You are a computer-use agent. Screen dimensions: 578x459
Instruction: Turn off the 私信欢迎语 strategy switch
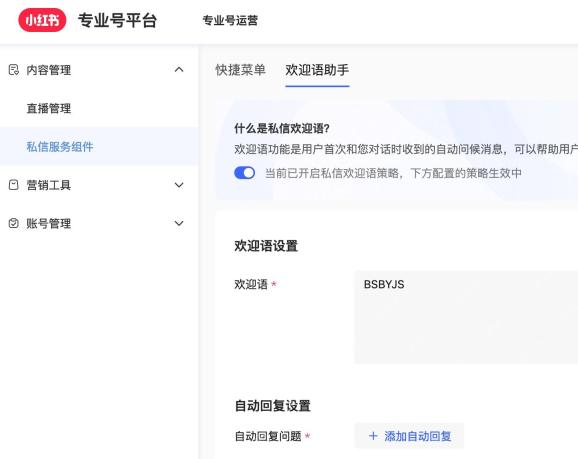pos(244,173)
